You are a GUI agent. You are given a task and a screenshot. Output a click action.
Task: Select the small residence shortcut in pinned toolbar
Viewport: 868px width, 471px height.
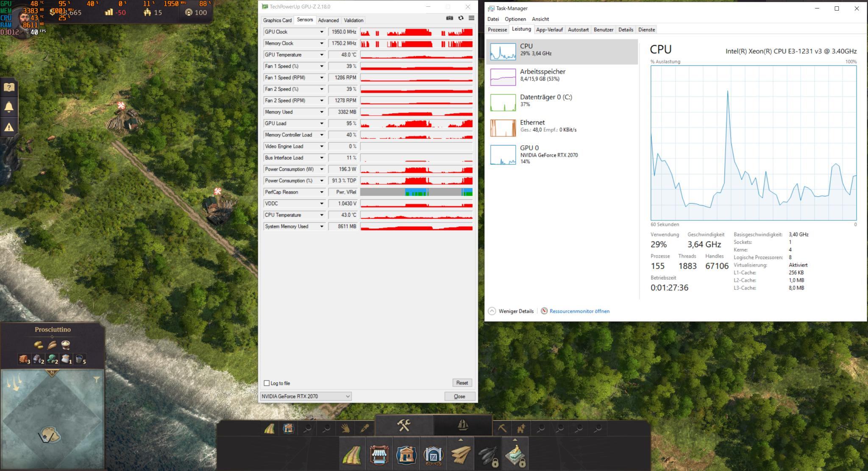tap(289, 429)
